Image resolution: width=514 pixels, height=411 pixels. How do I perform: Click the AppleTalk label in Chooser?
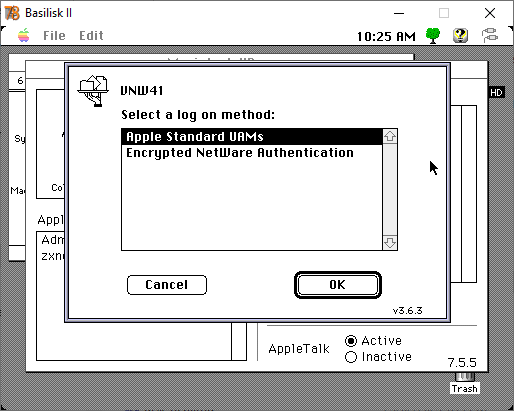pos(299,349)
